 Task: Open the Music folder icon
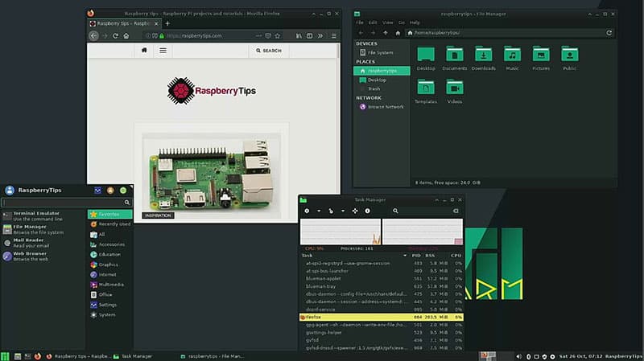pyautogui.click(x=512, y=58)
